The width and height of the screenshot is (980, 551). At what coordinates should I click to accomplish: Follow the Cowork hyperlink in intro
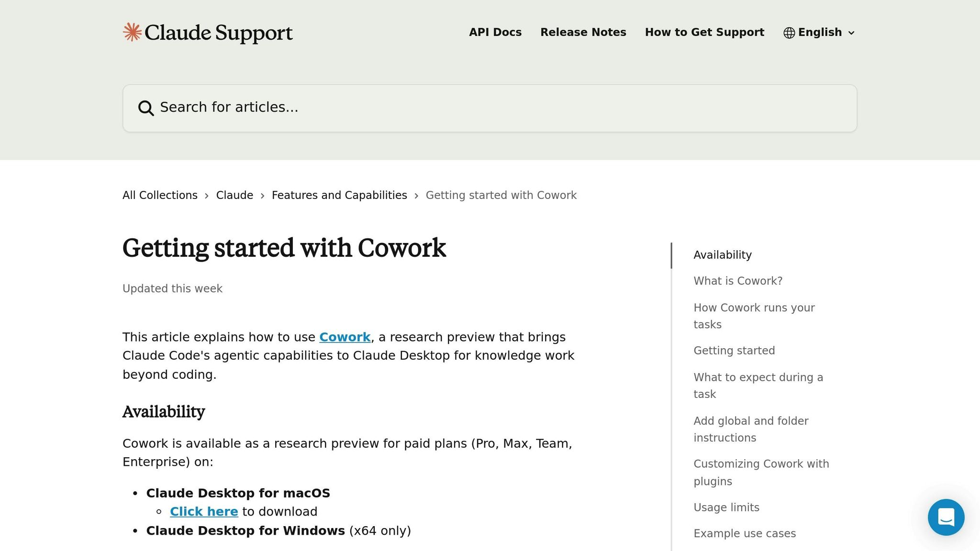tap(345, 337)
